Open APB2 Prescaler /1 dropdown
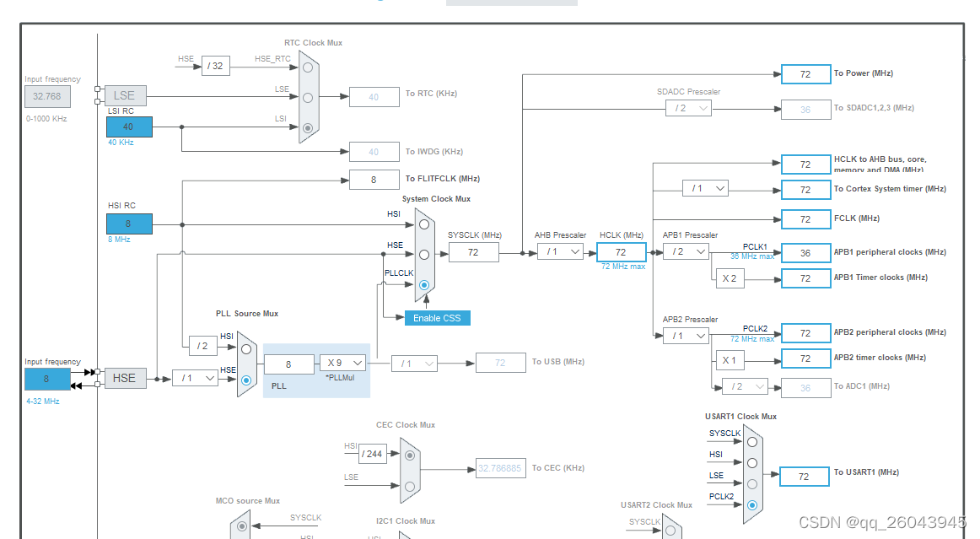Image resolution: width=980 pixels, height=539 pixels. tap(686, 336)
